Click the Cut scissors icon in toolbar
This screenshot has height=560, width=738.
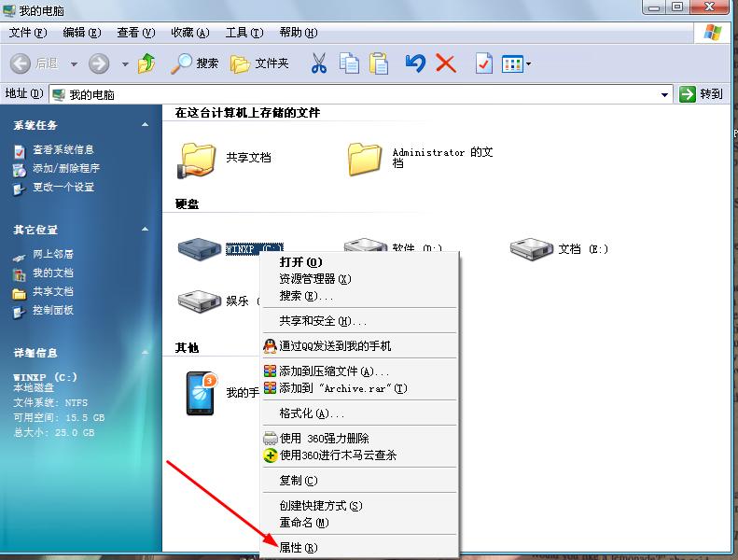[x=318, y=63]
